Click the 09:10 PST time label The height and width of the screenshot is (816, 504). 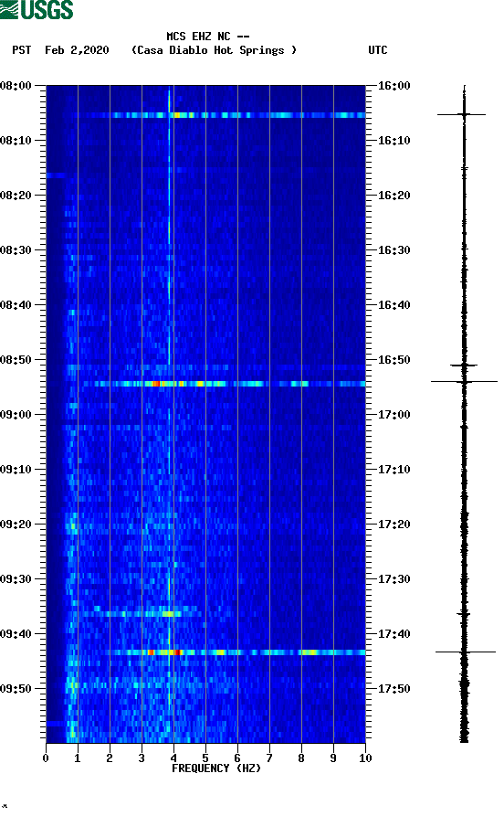pyautogui.click(x=16, y=470)
